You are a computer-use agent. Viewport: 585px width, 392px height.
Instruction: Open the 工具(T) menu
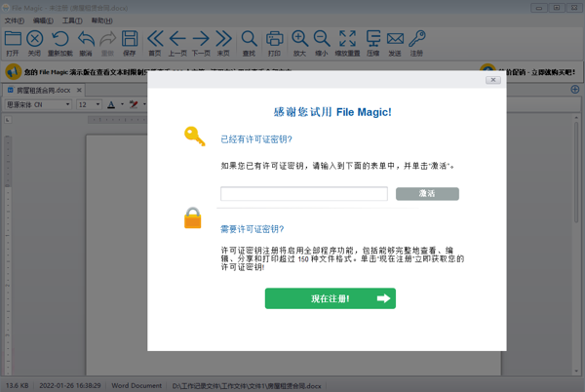pyautogui.click(x=72, y=20)
